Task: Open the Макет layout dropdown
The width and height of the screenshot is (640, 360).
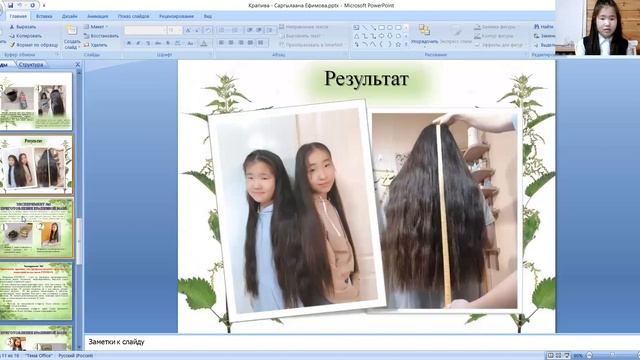Action: coord(96,27)
